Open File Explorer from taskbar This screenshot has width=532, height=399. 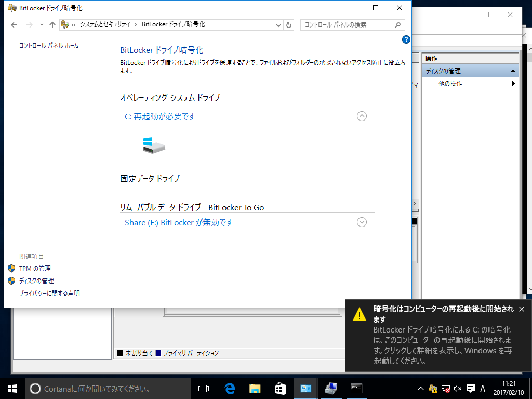[x=255, y=389]
